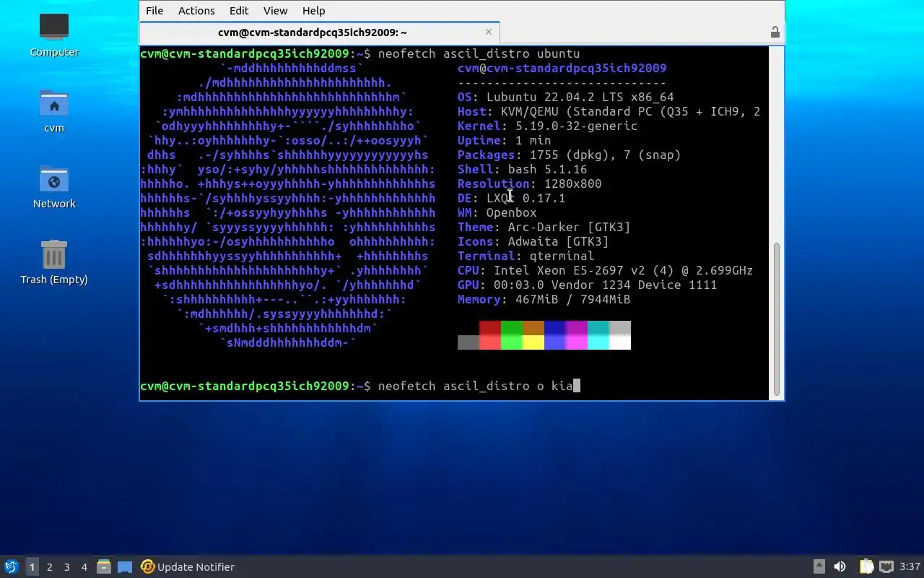Click the 'Shell: bash 5.1.16' line

click(522, 169)
